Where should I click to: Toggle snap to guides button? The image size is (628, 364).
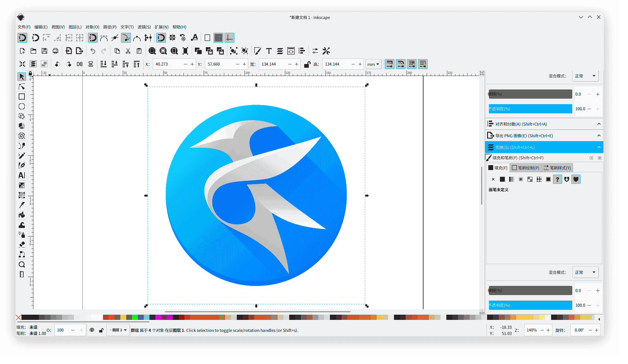pos(229,38)
